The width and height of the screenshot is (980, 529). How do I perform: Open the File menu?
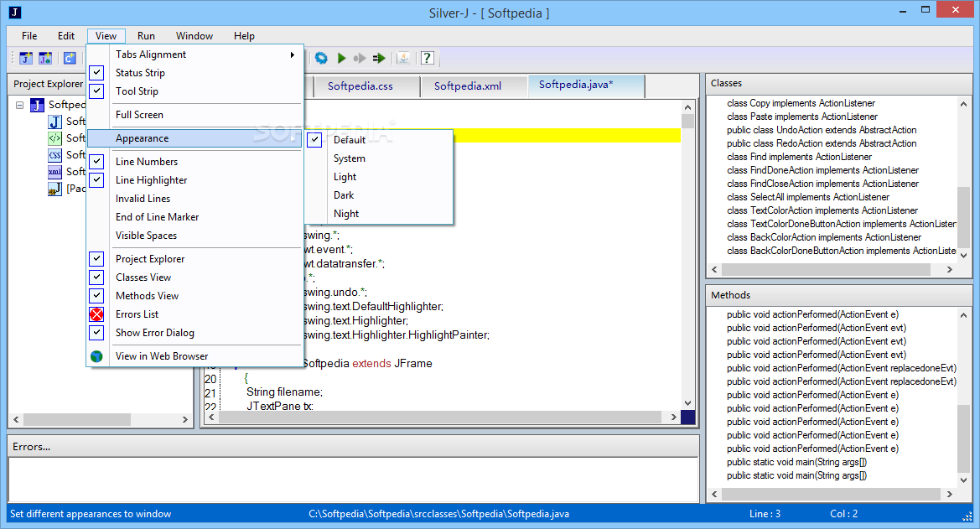[29, 36]
